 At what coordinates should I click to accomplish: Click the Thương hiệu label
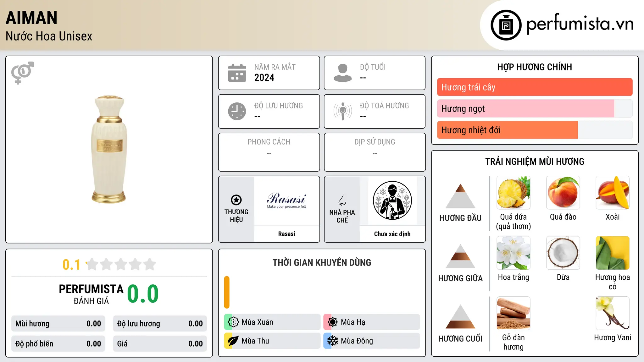236,216
